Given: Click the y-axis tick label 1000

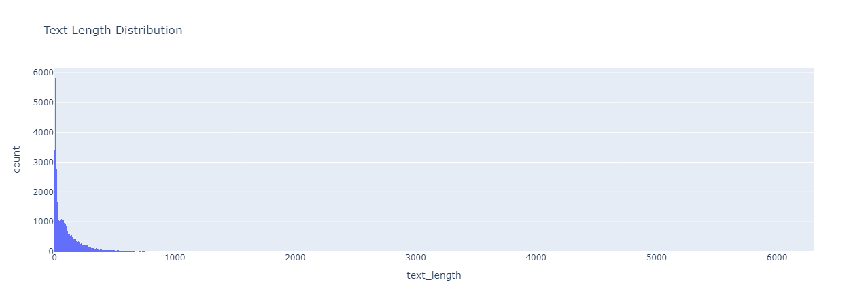Looking at the screenshot, I should (x=44, y=222).
